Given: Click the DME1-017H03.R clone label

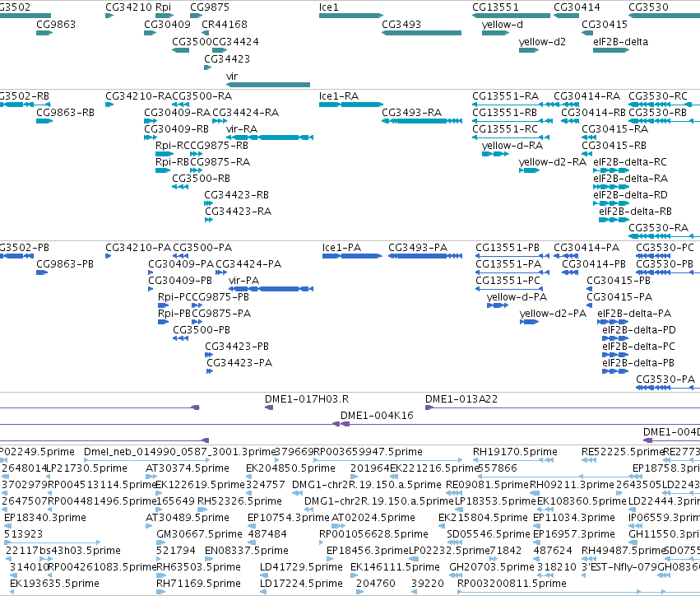Looking at the screenshot, I should pos(307,399).
